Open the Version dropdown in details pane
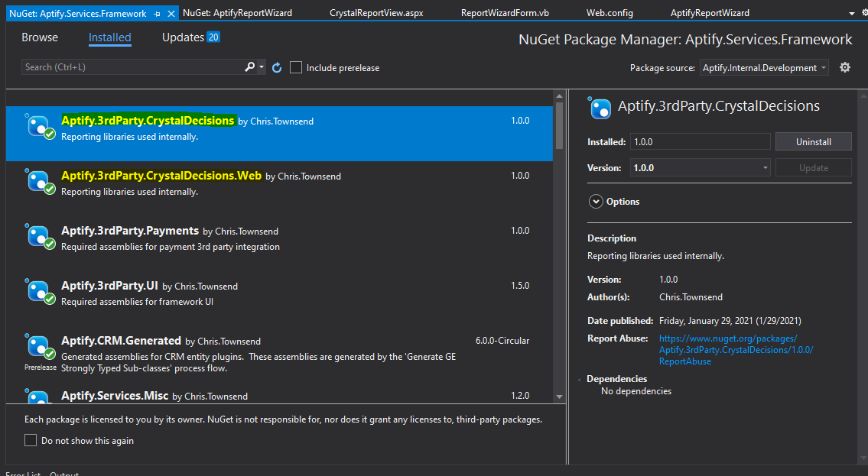The height and width of the screenshot is (476, 868). [x=763, y=167]
